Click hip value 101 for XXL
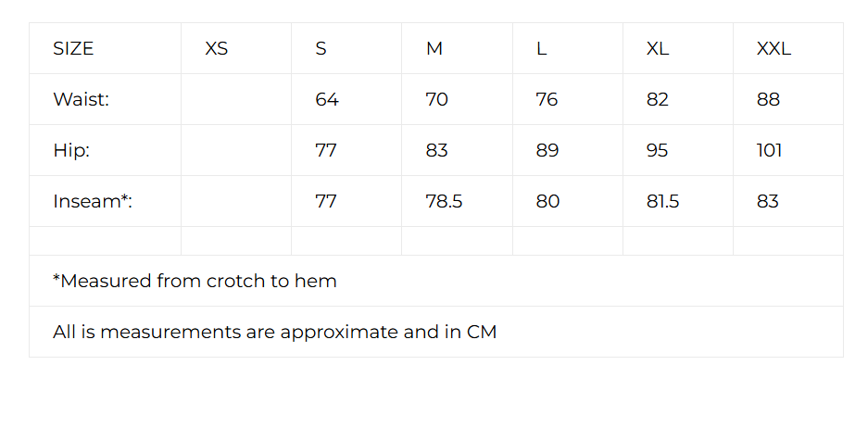The width and height of the screenshot is (868, 428). click(x=769, y=150)
